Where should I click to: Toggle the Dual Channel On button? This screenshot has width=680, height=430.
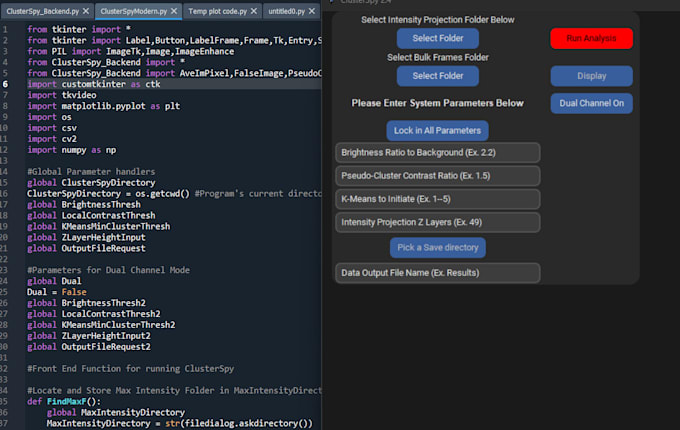click(x=592, y=103)
